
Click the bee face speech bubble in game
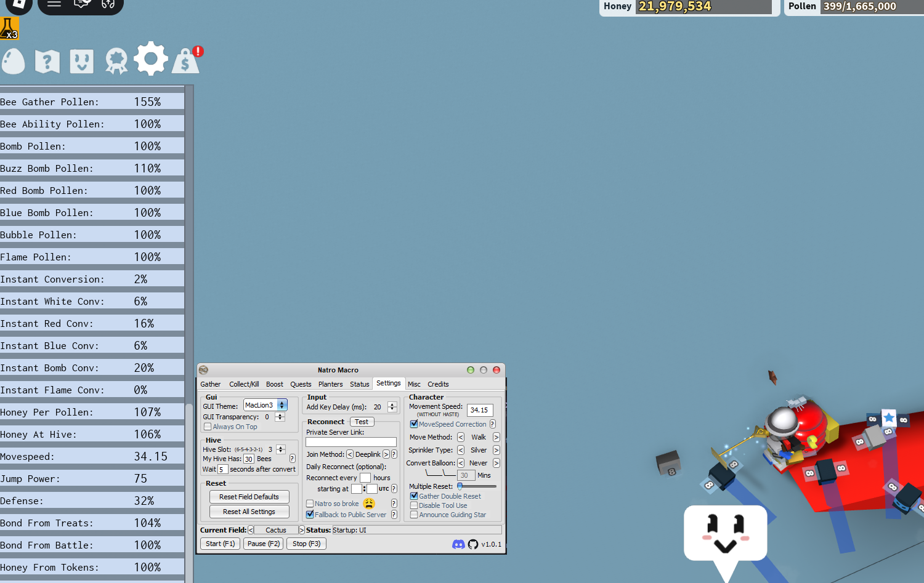[726, 534]
